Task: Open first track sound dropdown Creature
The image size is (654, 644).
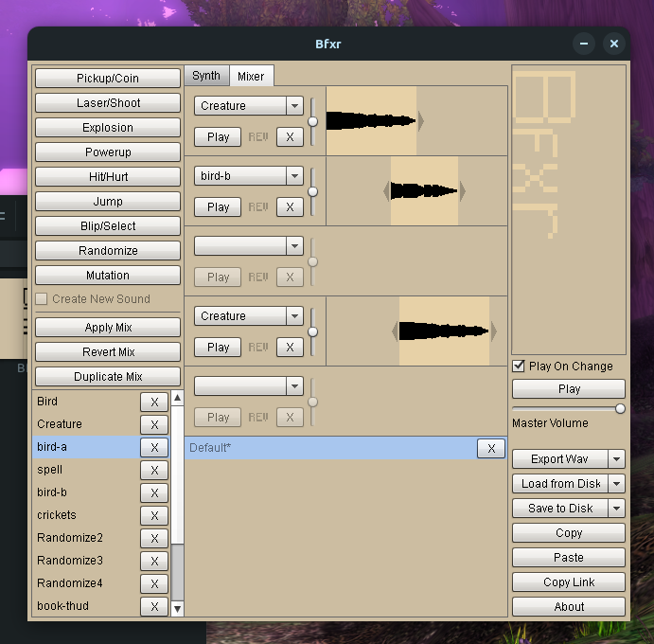Action: coord(294,106)
